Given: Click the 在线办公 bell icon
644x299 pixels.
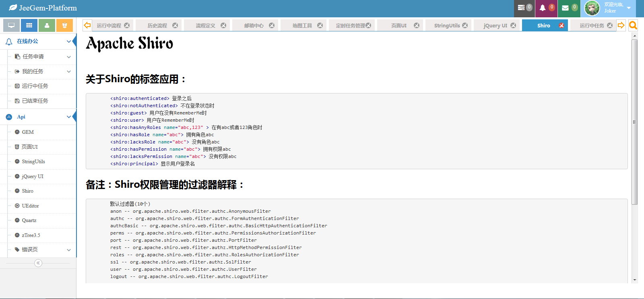Looking at the screenshot, I should tap(9, 42).
